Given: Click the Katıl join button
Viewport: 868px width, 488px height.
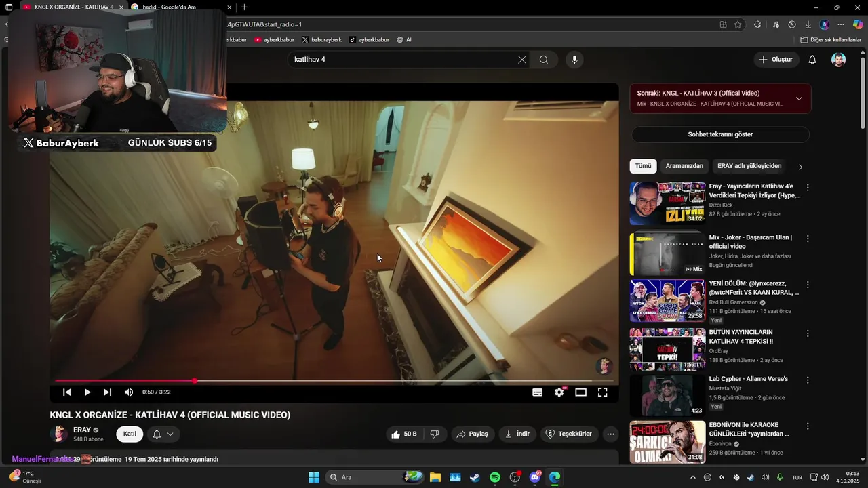Looking at the screenshot, I should [130, 434].
